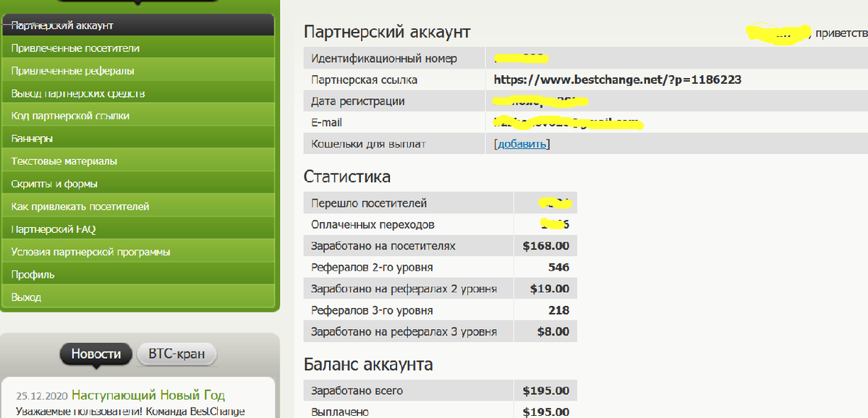Go to Привлеченные рефералы
868x418 pixels.
pos(137,71)
